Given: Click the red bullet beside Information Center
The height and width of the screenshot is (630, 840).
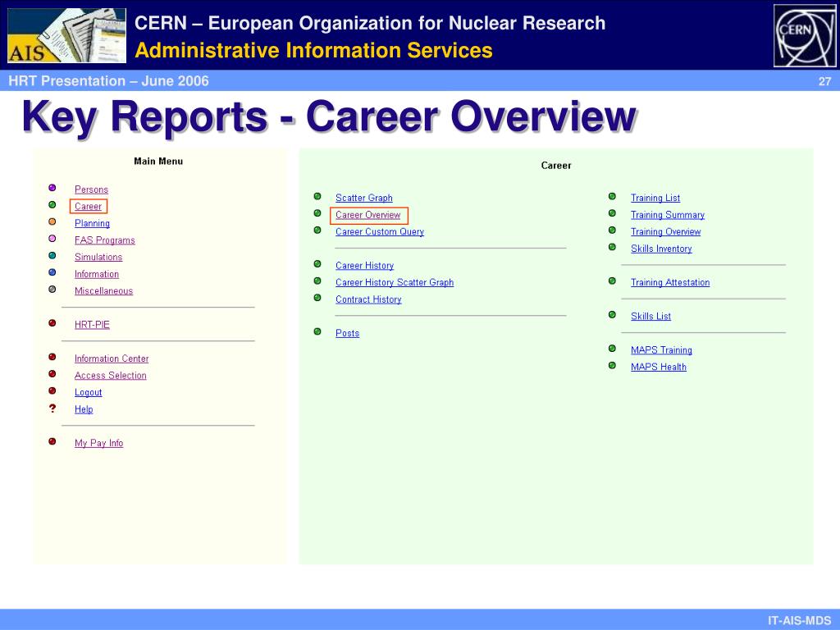Looking at the screenshot, I should click(52, 357).
